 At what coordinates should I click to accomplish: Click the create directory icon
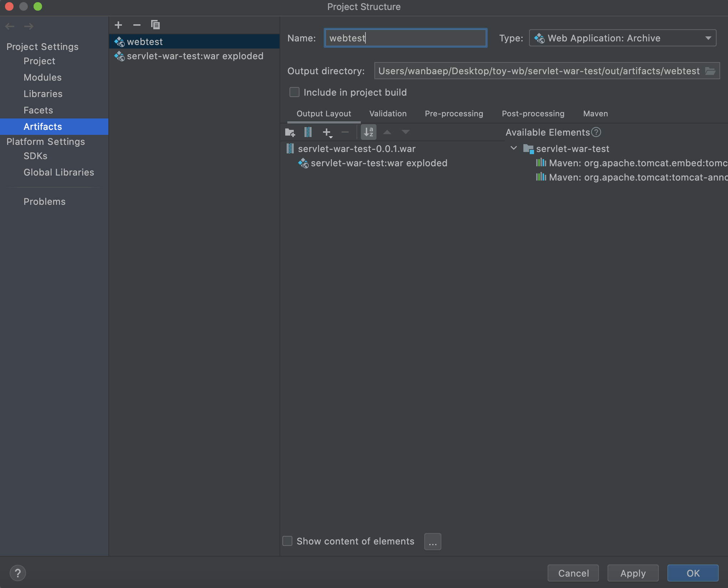click(x=290, y=132)
